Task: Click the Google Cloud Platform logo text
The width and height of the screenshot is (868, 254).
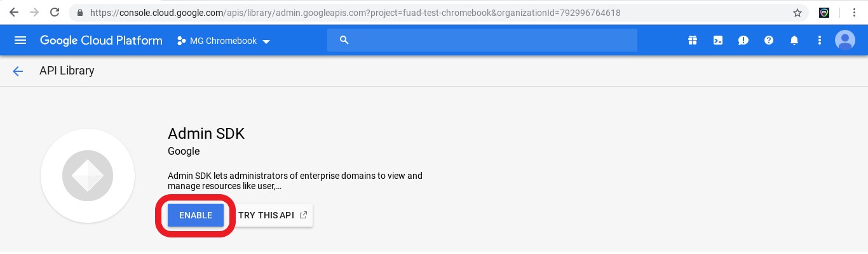Action: [x=101, y=40]
